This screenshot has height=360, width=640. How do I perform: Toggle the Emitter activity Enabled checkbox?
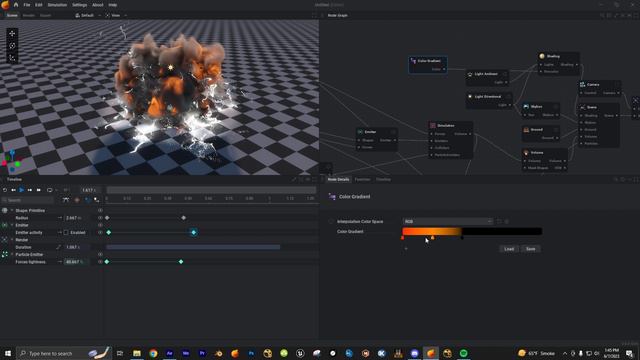point(66,233)
